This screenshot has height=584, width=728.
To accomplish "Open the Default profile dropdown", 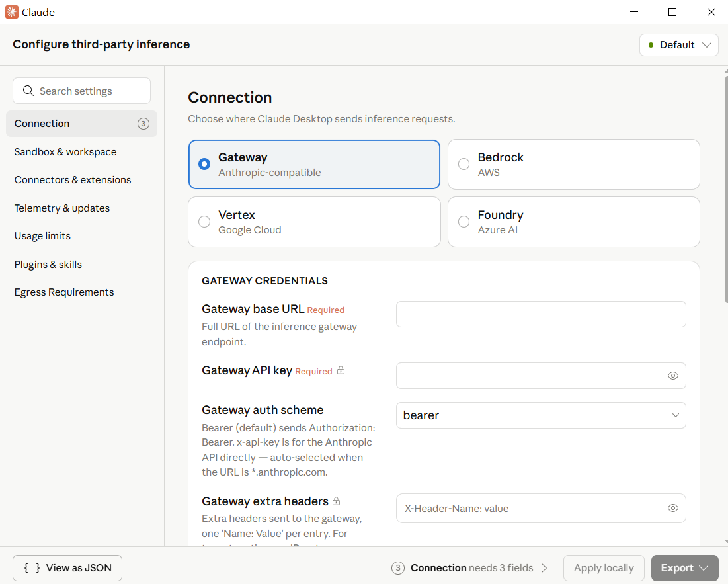I will point(679,45).
